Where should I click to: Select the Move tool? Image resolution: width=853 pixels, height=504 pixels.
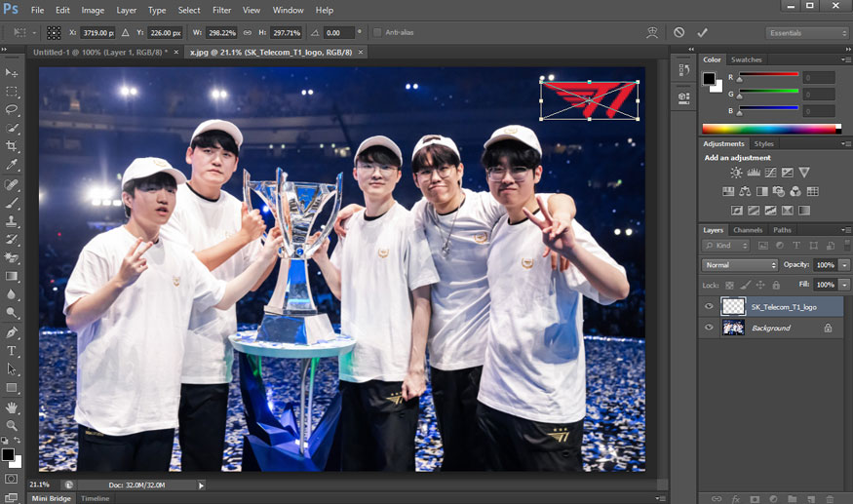click(11, 72)
